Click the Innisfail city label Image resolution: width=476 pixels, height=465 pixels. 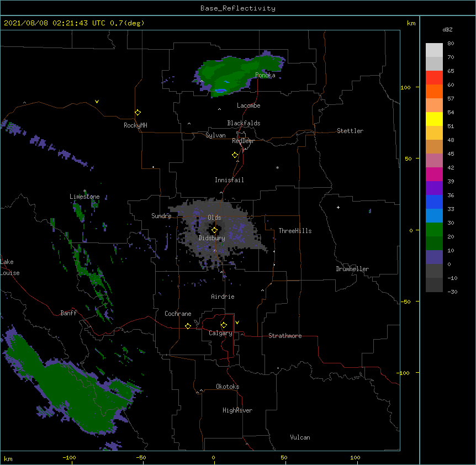click(x=229, y=180)
